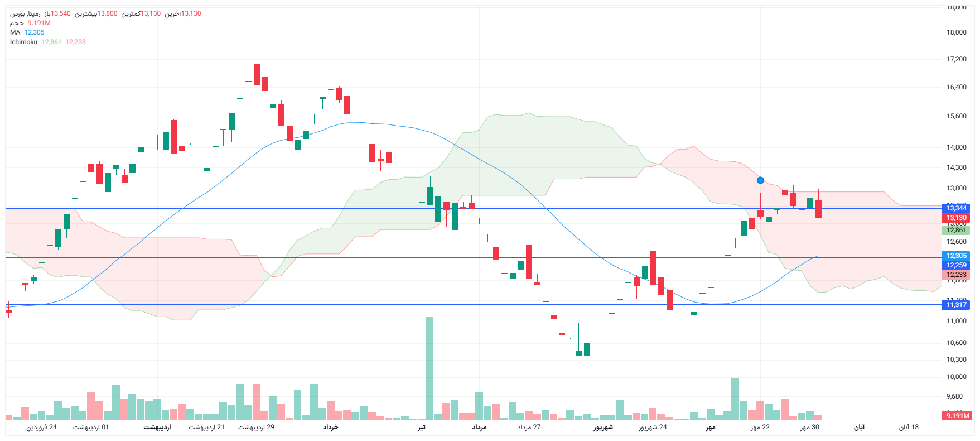The width and height of the screenshot is (980, 441).
Task: Click the 29 اردیبهشت date label
Action: pyautogui.click(x=257, y=427)
